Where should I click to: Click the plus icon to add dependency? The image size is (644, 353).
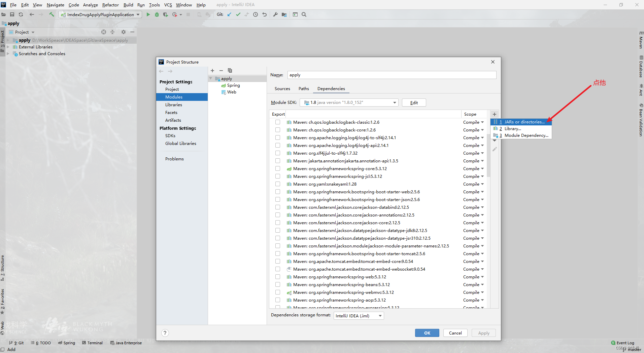(x=495, y=114)
